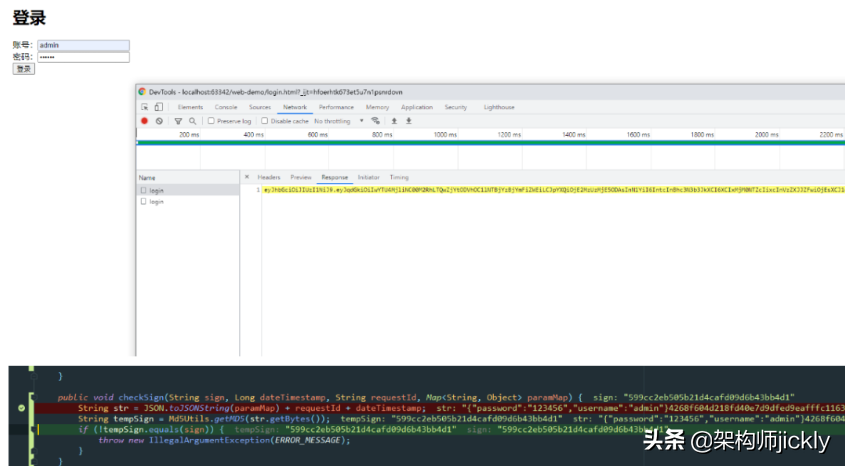Click the 1800 ms timeline marker
845x466 pixels.
coord(702,135)
